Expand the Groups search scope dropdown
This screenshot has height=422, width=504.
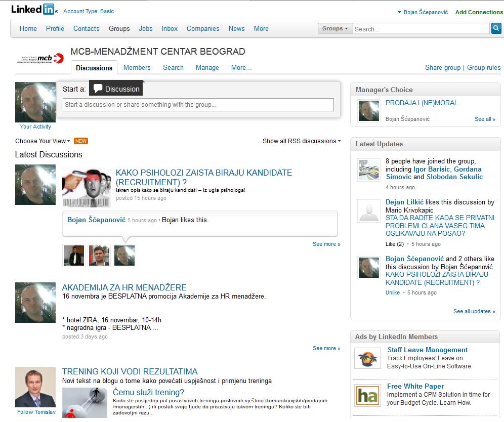click(x=335, y=28)
